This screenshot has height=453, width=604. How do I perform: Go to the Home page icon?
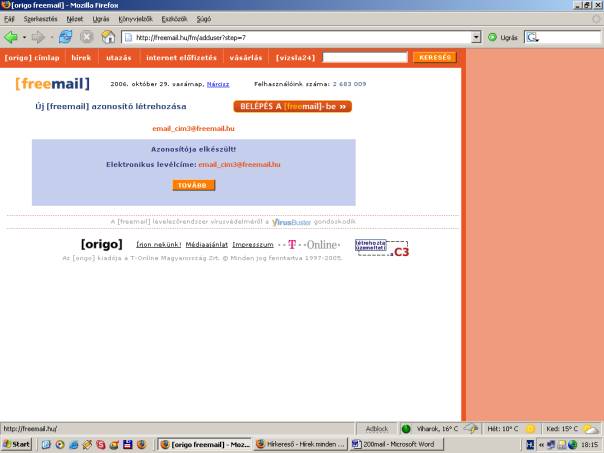coord(107,37)
